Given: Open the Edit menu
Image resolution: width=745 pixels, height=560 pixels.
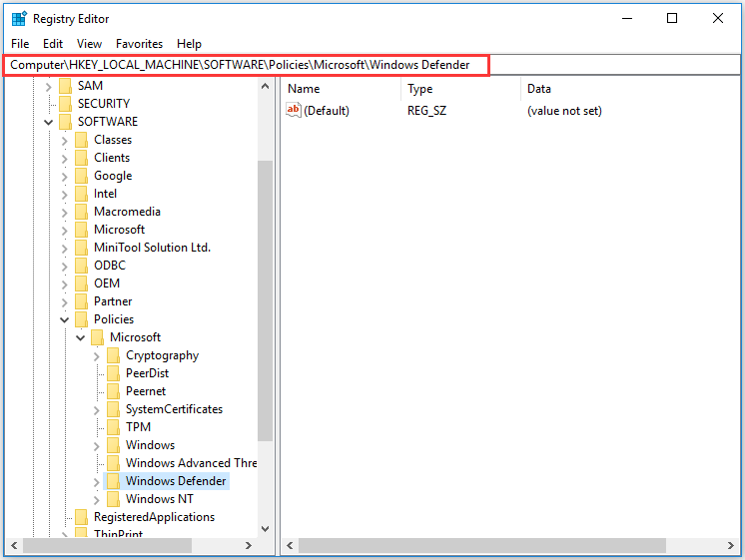Looking at the screenshot, I should tap(53, 44).
